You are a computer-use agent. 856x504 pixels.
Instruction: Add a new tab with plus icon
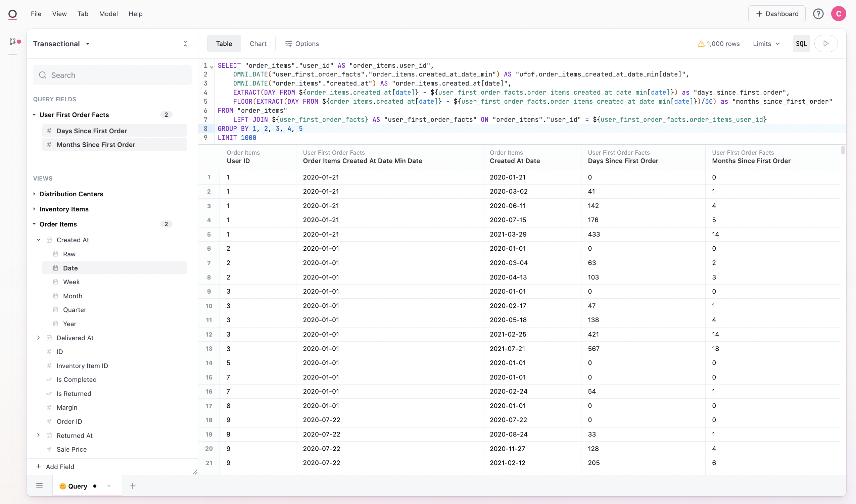[x=133, y=486]
